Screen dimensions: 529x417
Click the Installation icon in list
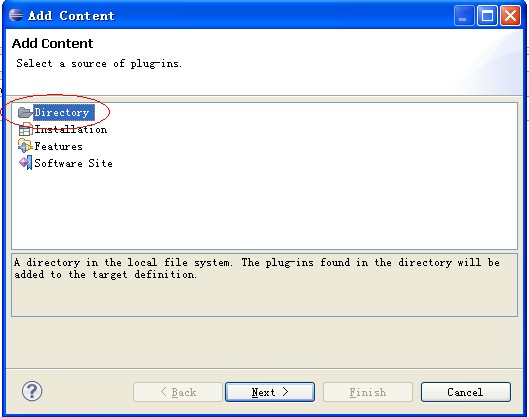point(25,130)
